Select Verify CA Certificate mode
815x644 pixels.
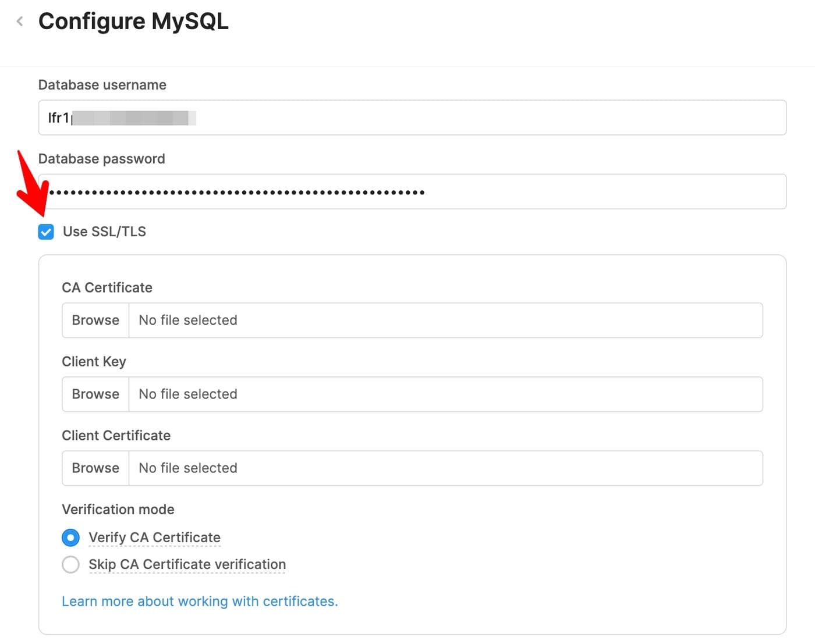pos(70,538)
